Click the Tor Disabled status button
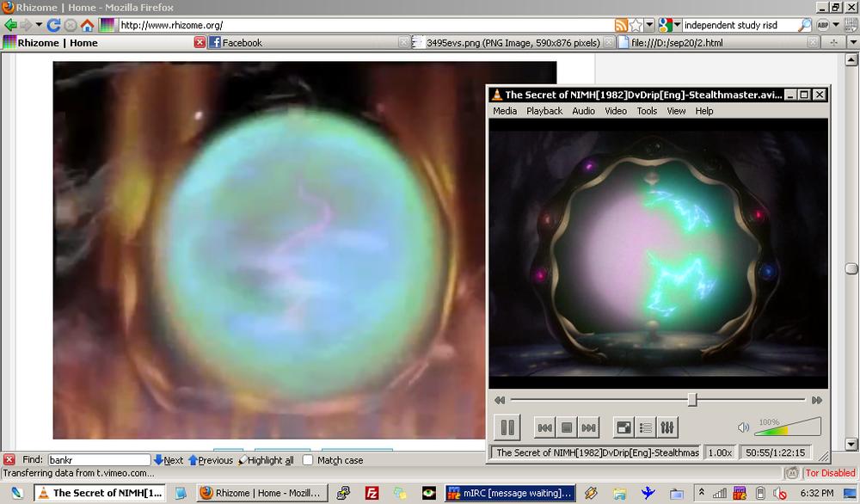 tap(830, 473)
